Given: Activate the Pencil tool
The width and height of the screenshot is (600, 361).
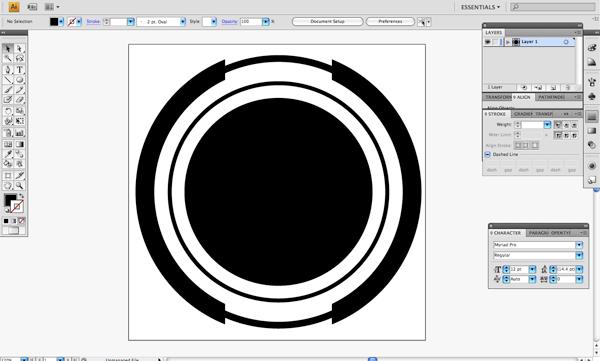Looking at the screenshot, I should tap(20, 90).
